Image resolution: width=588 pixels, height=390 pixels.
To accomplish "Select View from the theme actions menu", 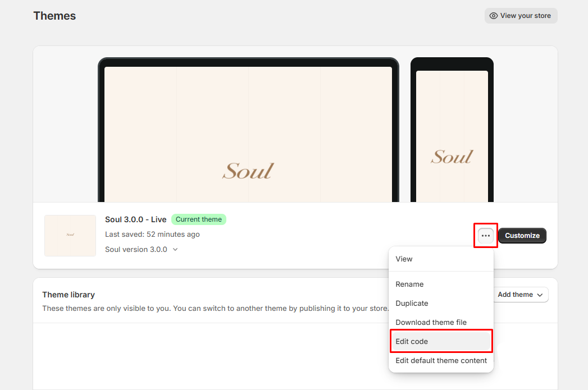I will coord(404,259).
